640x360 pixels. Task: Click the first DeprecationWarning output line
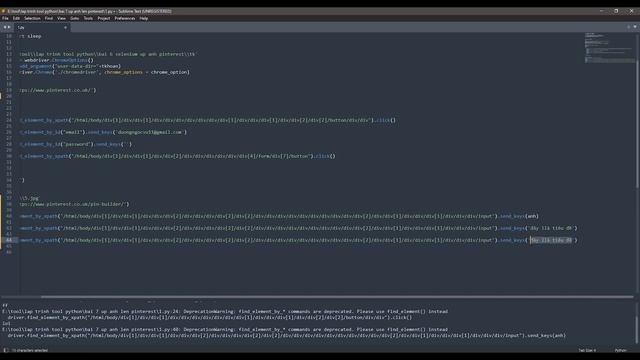[x=225, y=311]
